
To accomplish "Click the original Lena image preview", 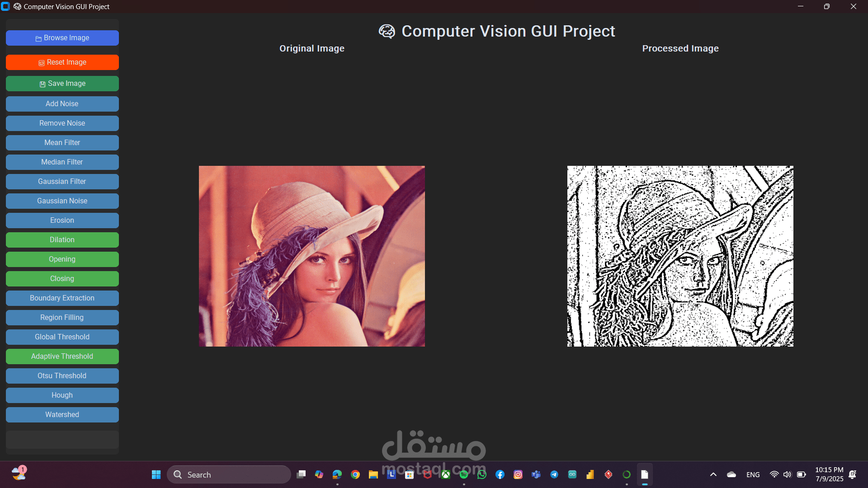I will 312,256.
